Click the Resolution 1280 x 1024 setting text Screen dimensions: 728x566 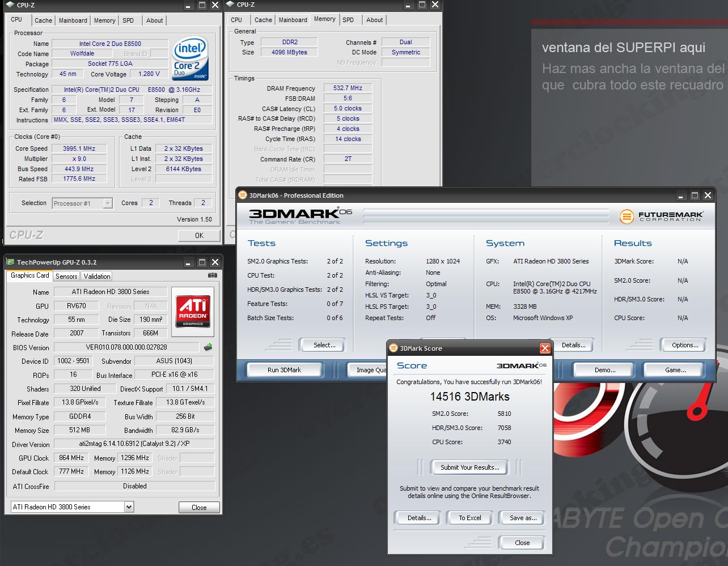[443, 261]
